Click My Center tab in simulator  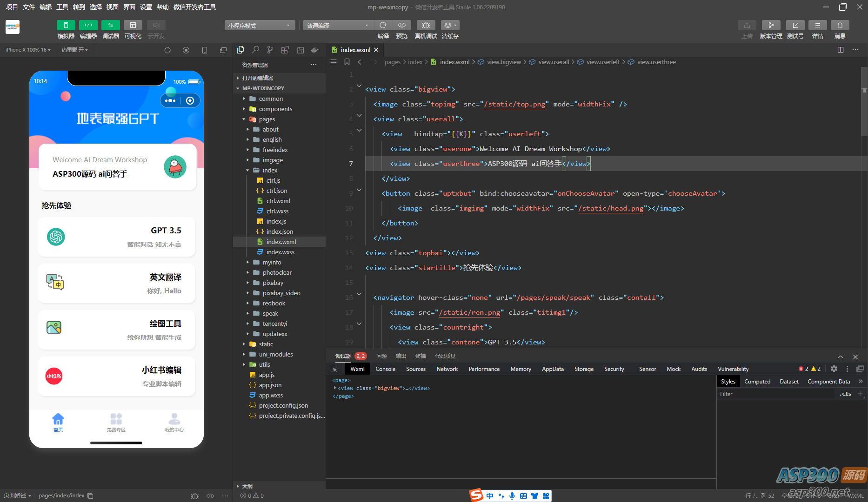(x=174, y=422)
